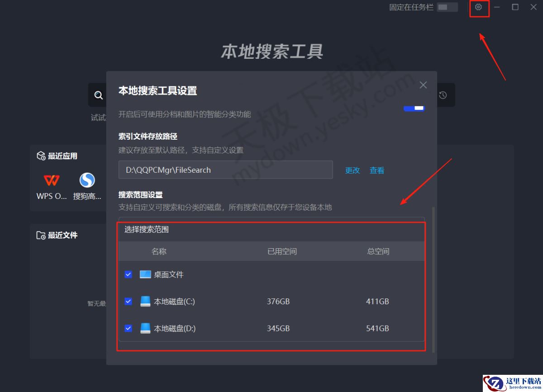Click the index file path input field
Image resolution: width=543 pixels, height=392 pixels.
point(225,170)
